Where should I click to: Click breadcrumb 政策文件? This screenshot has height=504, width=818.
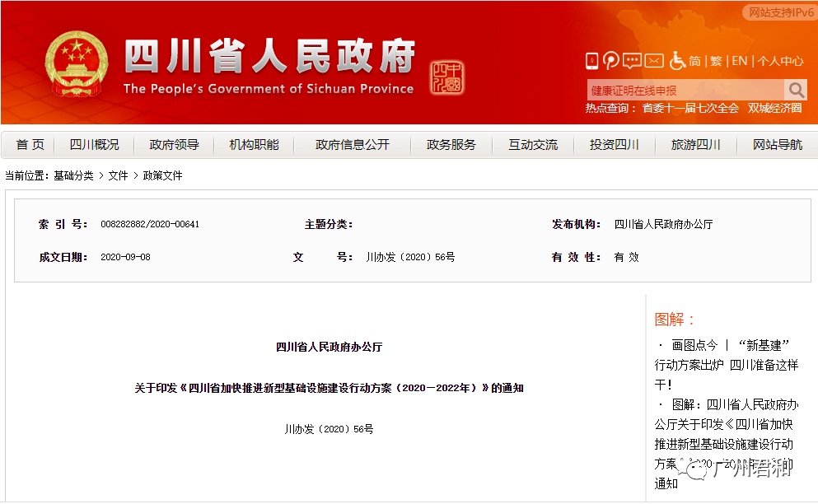[x=163, y=176]
